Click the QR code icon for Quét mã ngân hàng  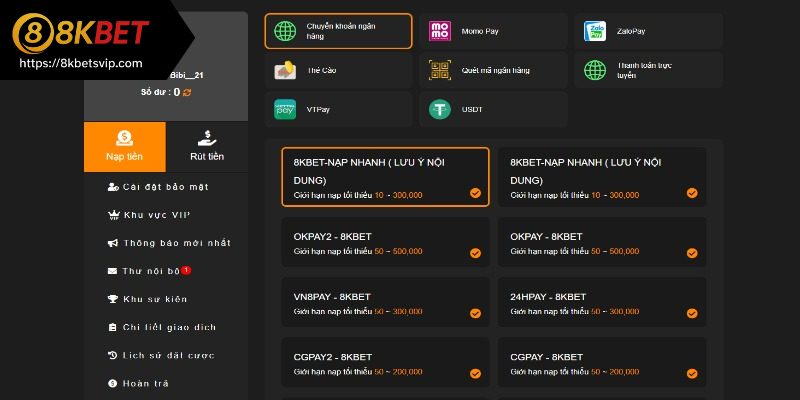click(439, 70)
